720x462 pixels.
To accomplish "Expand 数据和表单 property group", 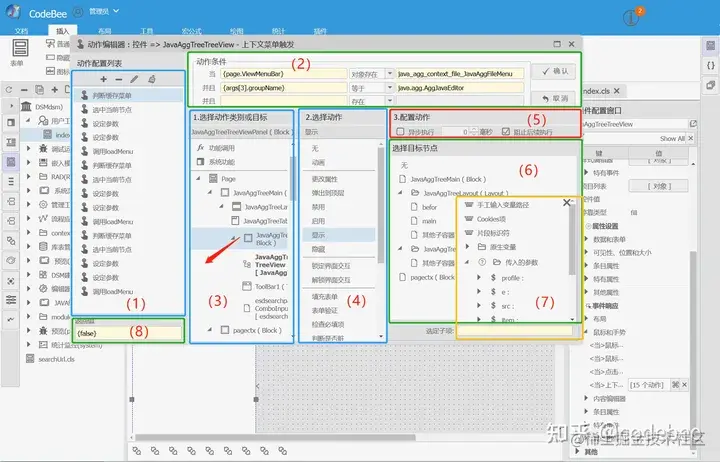I will [x=586, y=239].
